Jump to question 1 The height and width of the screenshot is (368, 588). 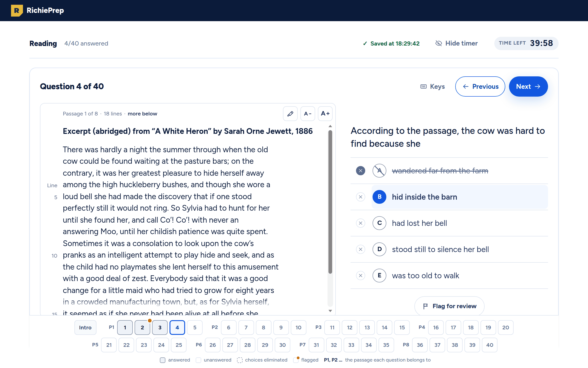tap(125, 327)
